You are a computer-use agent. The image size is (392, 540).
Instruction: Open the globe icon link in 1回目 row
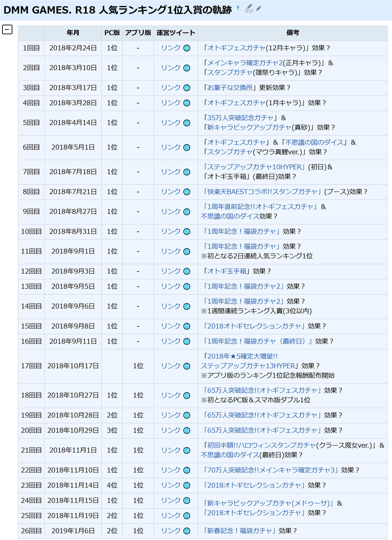[187, 48]
